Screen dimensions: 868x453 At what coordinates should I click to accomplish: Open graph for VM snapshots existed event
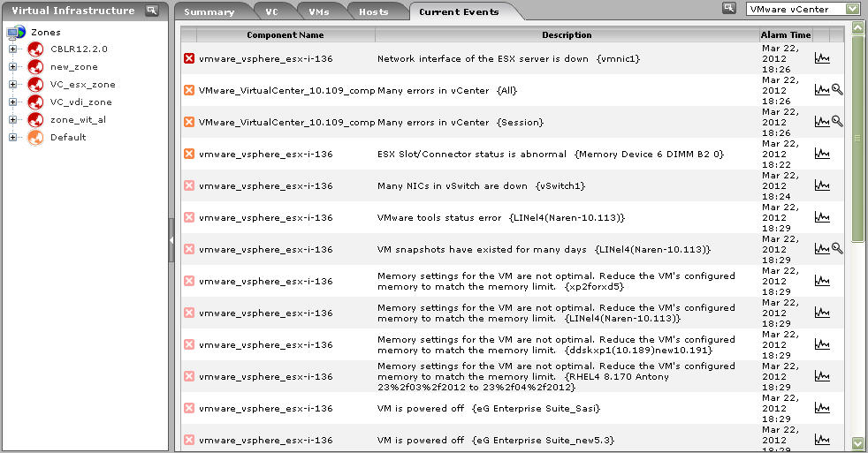822,249
